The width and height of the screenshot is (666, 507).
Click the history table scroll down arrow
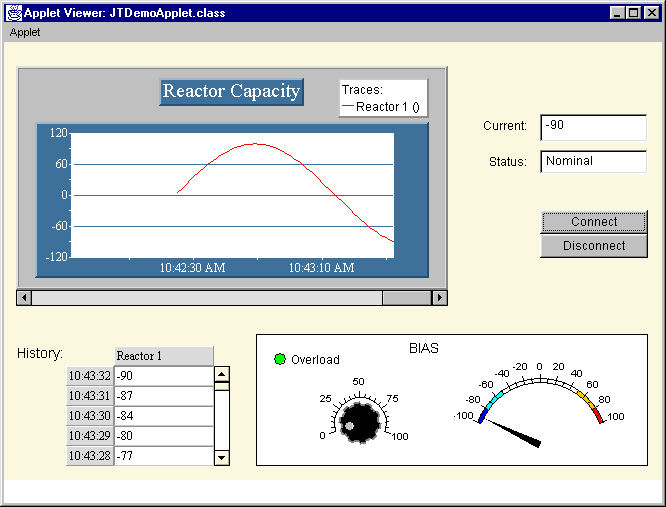click(x=222, y=458)
